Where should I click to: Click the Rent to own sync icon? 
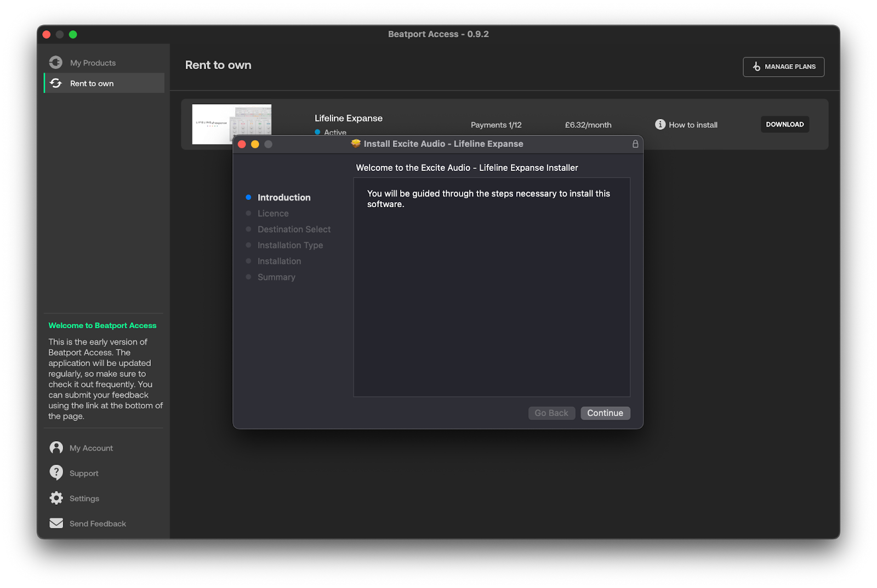[56, 83]
